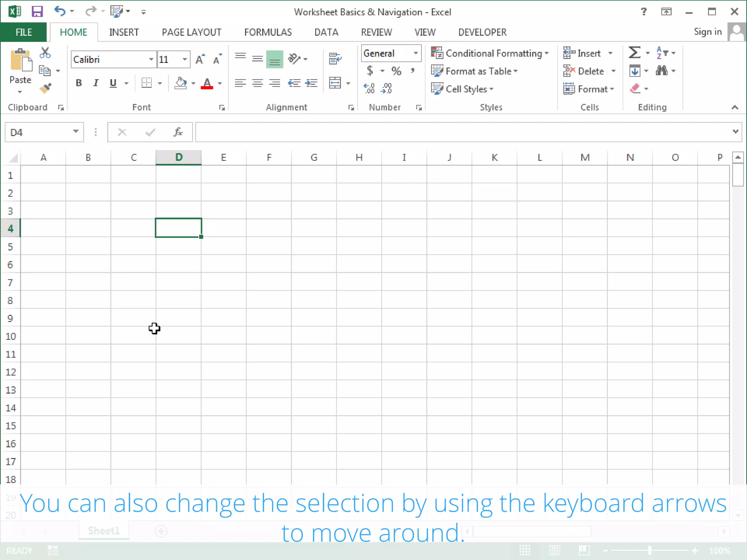Cut selection with the scissors icon
The image size is (747, 560).
45,53
